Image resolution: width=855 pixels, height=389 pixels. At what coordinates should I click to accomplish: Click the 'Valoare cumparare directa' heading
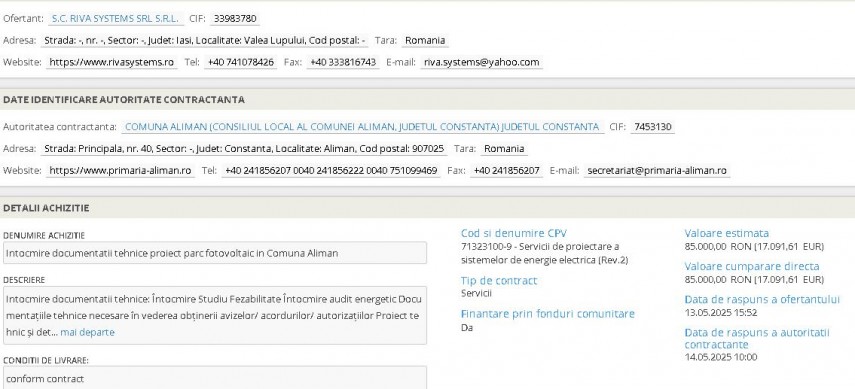[752, 267]
